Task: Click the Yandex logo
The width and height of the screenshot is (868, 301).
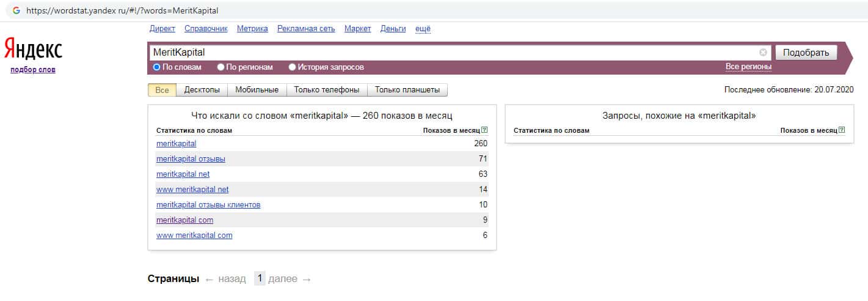Action: pos(33,49)
